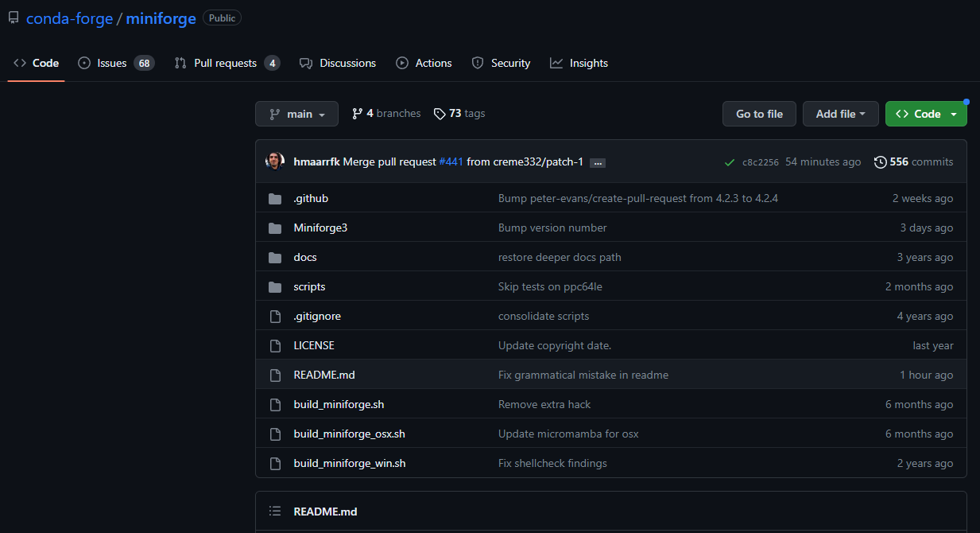Open the Insights tab
Screen dimensions: 980x533
tap(579, 63)
